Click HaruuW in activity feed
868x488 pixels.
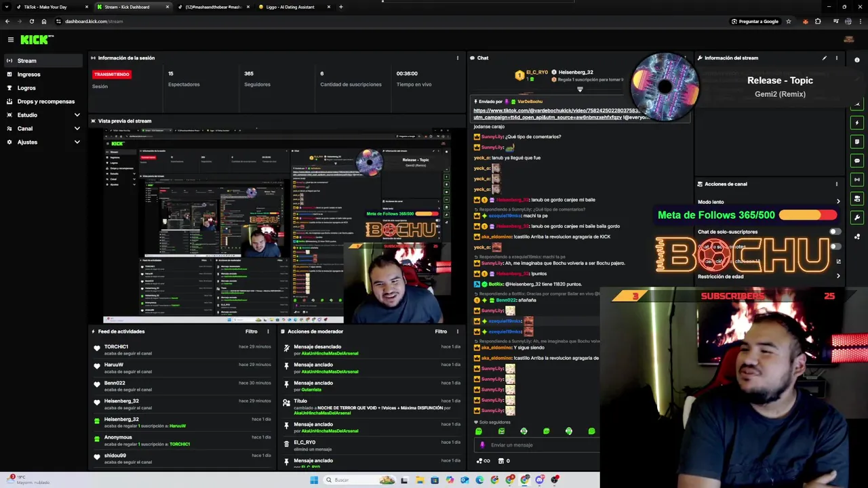point(114,365)
